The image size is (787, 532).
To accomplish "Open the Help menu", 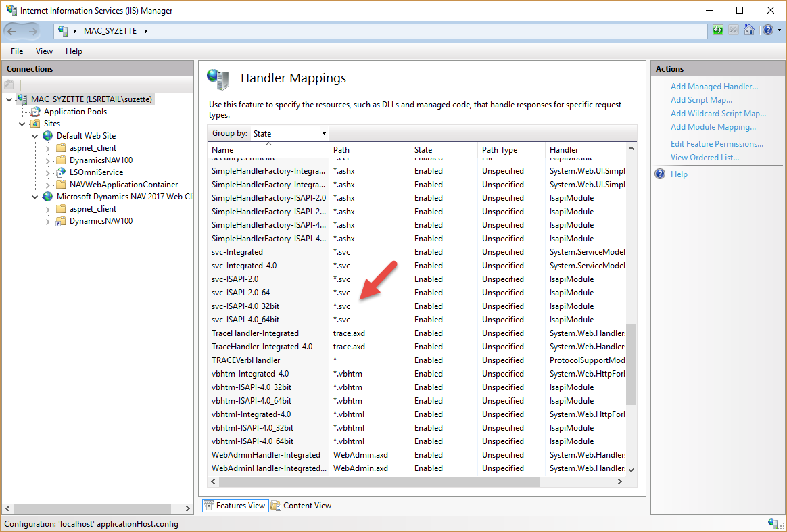I will click(x=74, y=51).
